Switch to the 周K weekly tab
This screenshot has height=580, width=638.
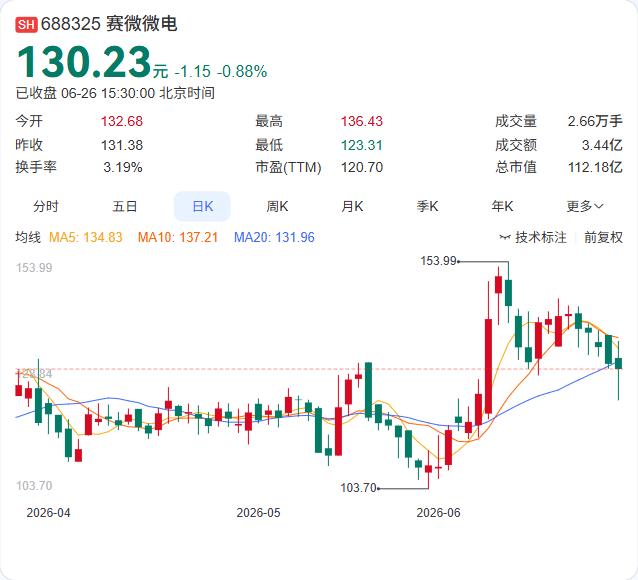coord(277,206)
